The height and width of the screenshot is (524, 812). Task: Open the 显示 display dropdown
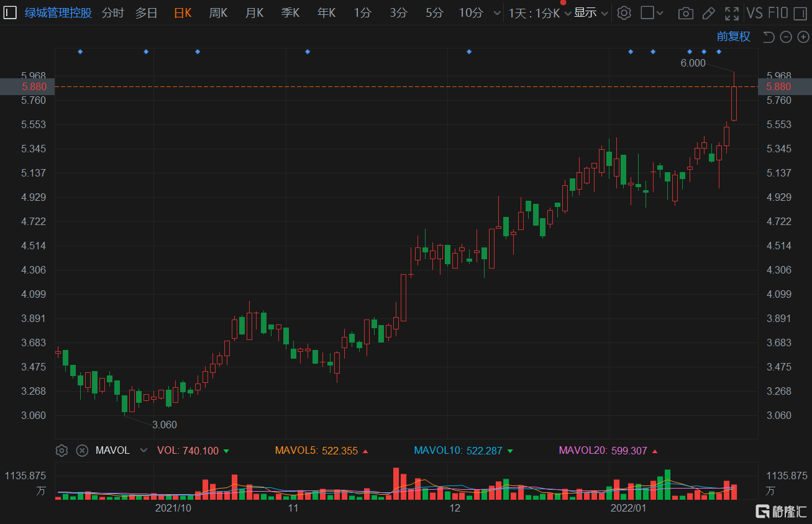pyautogui.click(x=590, y=13)
